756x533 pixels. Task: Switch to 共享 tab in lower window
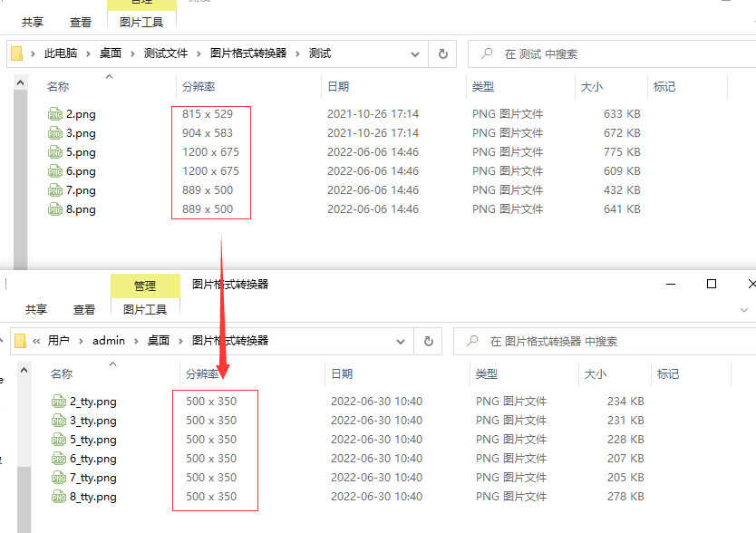[x=36, y=309]
